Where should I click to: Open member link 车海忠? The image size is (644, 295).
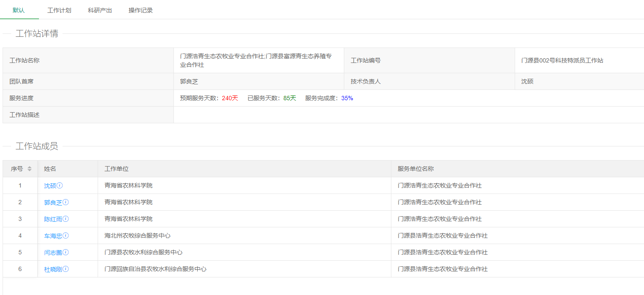pos(53,236)
